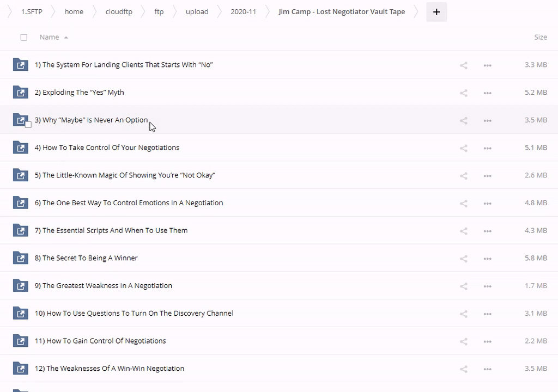Jump to the cloudftp breadcrumb
Viewport: 558px width, 392px height.
tap(119, 12)
